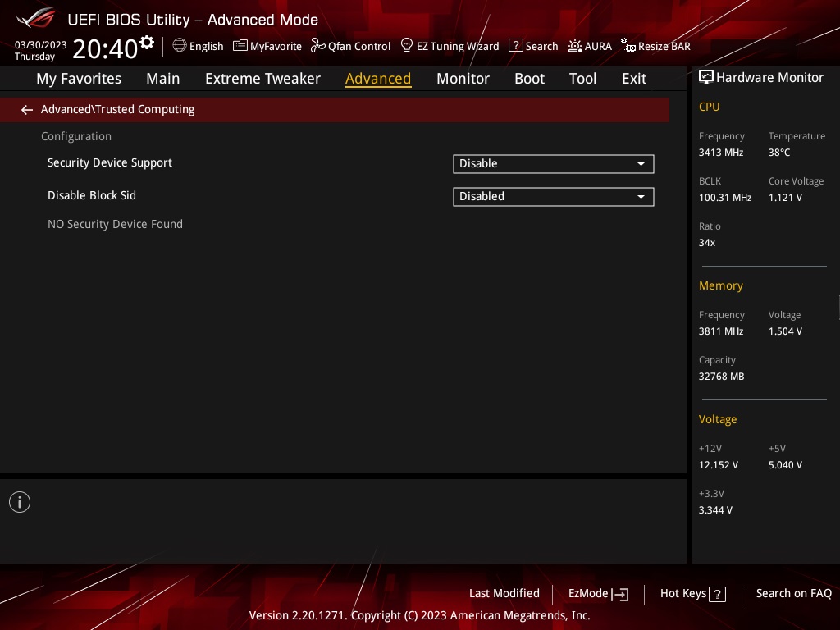Viewport: 840px width, 630px height.
Task: Click the Search question mark icon
Action: click(515, 46)
